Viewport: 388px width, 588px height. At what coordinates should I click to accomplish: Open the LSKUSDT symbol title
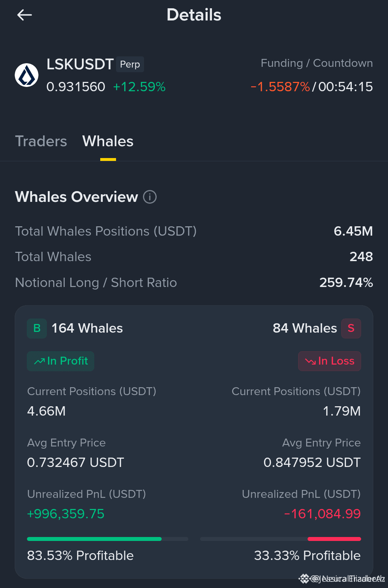click(80, 64)
